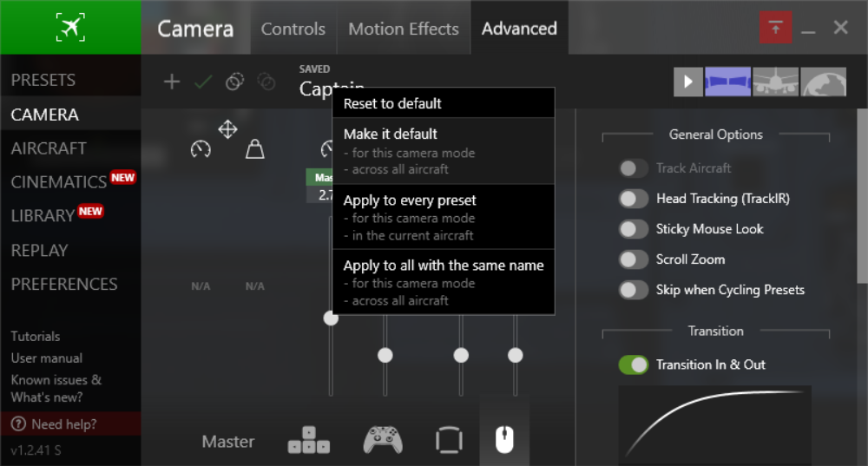Open the User manual link
This screenshot has height=466, width=868.
[47, 358]
